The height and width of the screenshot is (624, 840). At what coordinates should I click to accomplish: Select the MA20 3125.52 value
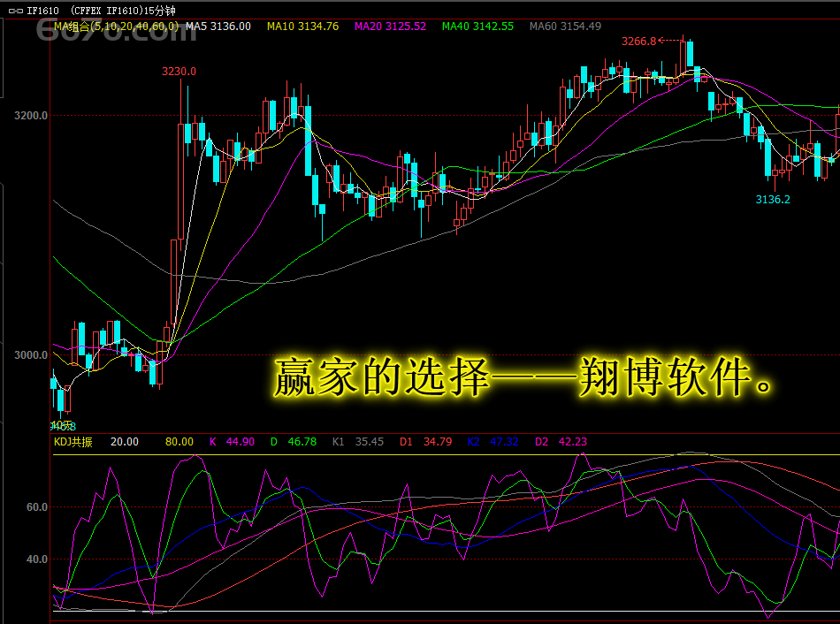coord(390,27)
